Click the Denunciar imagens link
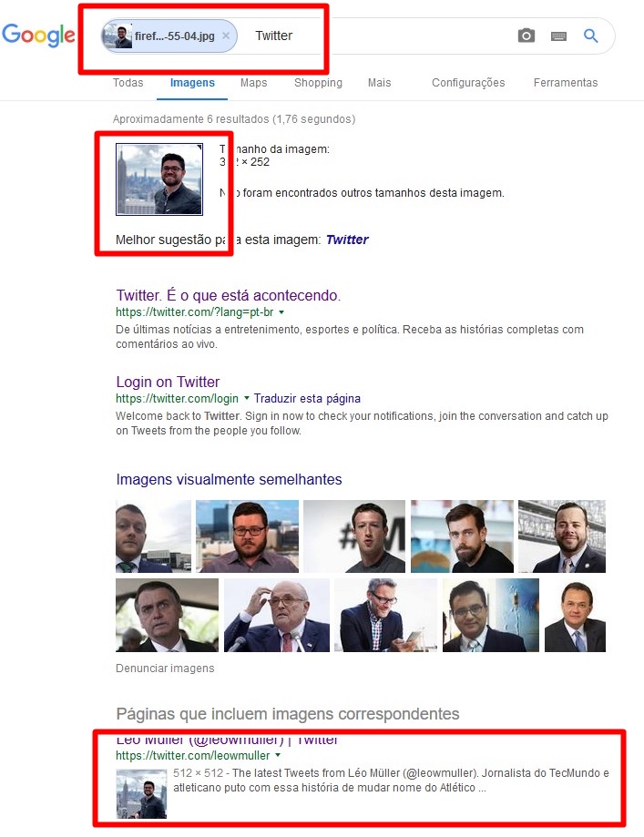 coord(165,669)
